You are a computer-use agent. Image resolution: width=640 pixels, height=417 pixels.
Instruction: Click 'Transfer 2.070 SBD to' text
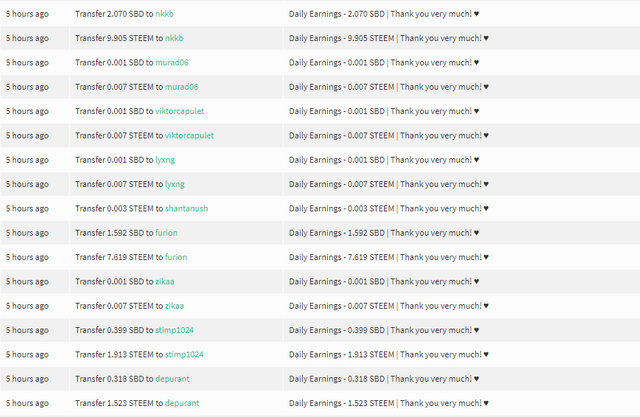pyautogui.click(x=114, y=14)
